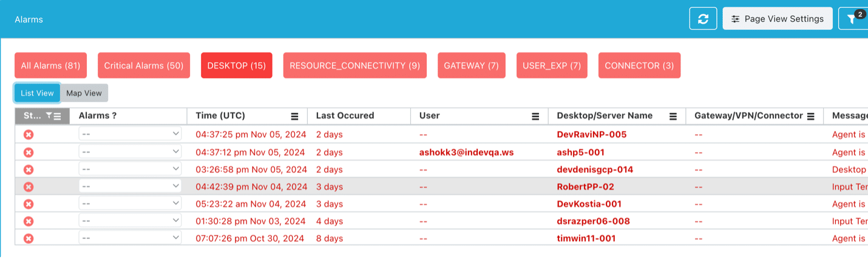
Task: Select RESOURCE_CONNECTIVITY (9) category
Action: (355, 66)
